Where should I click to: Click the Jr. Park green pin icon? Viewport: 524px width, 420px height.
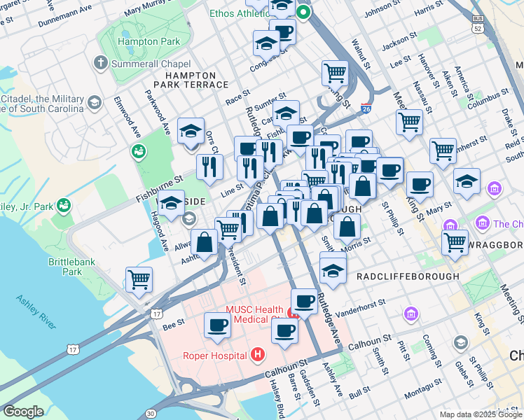point(63,205)
